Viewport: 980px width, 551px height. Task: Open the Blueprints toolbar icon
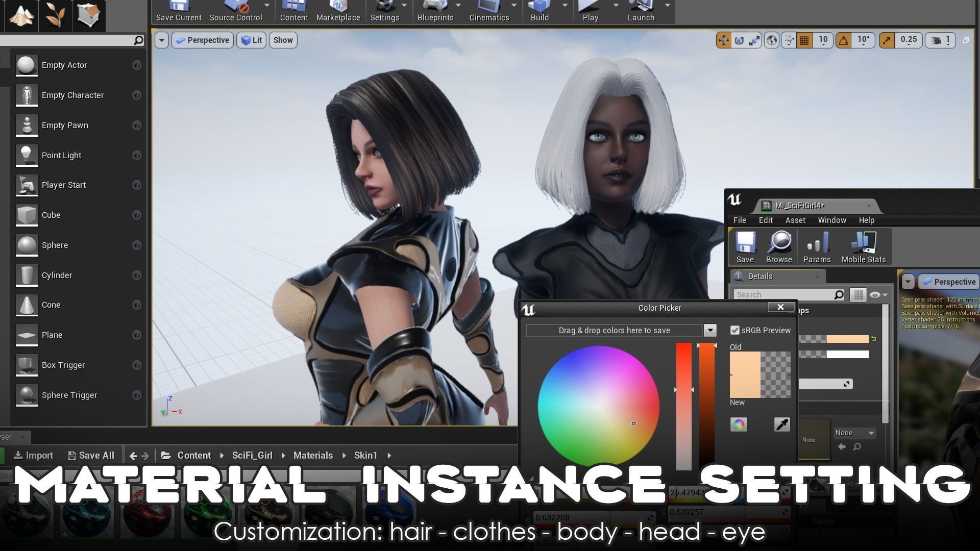click(435, 11)
